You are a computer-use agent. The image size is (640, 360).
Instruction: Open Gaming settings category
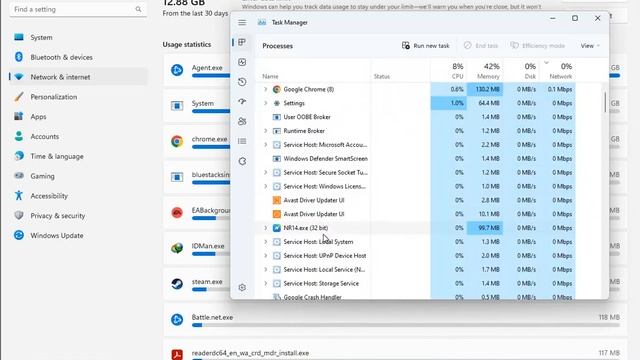coord(78,176)
